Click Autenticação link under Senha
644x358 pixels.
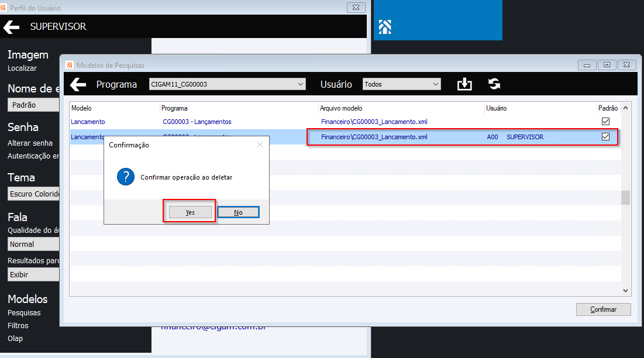(33, 156)
